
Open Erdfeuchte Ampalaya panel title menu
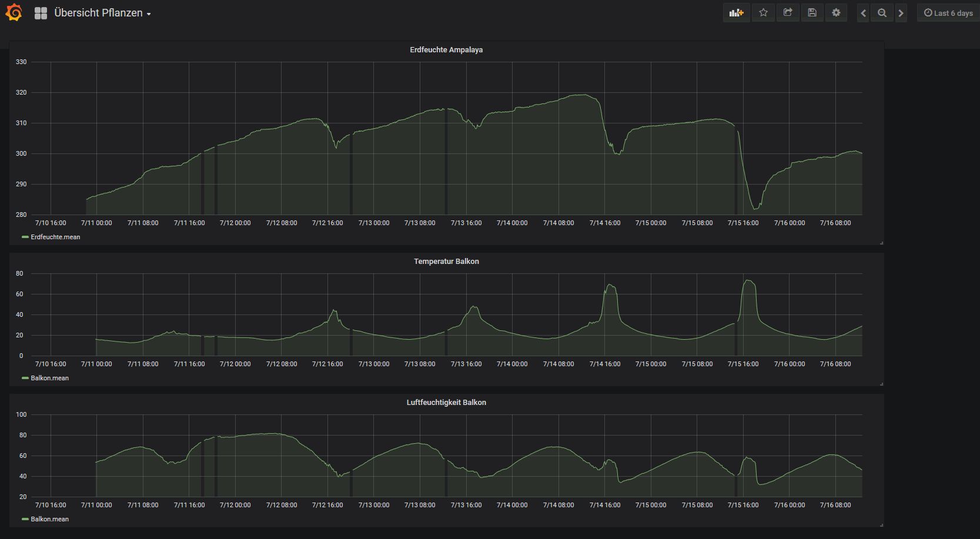click(446, 50)
